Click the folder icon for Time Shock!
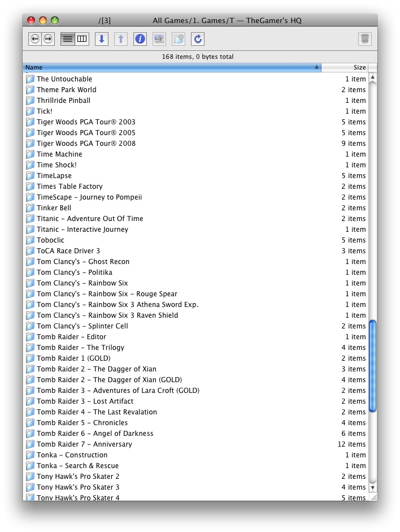The height and width of the screenshot is (532, 400). [31, 165]
